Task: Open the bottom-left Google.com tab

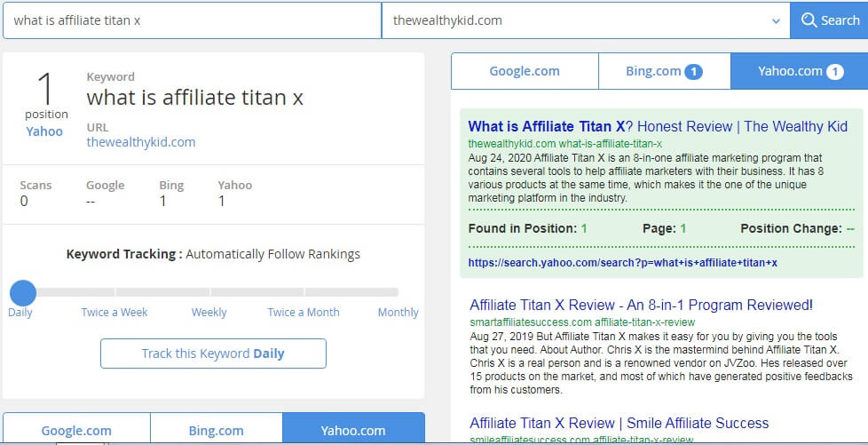Action: [76, 430]
